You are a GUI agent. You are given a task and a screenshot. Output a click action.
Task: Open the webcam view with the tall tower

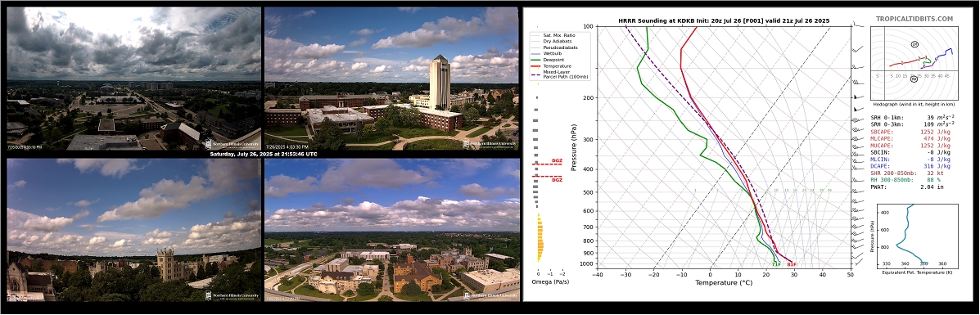pos(391,79)
